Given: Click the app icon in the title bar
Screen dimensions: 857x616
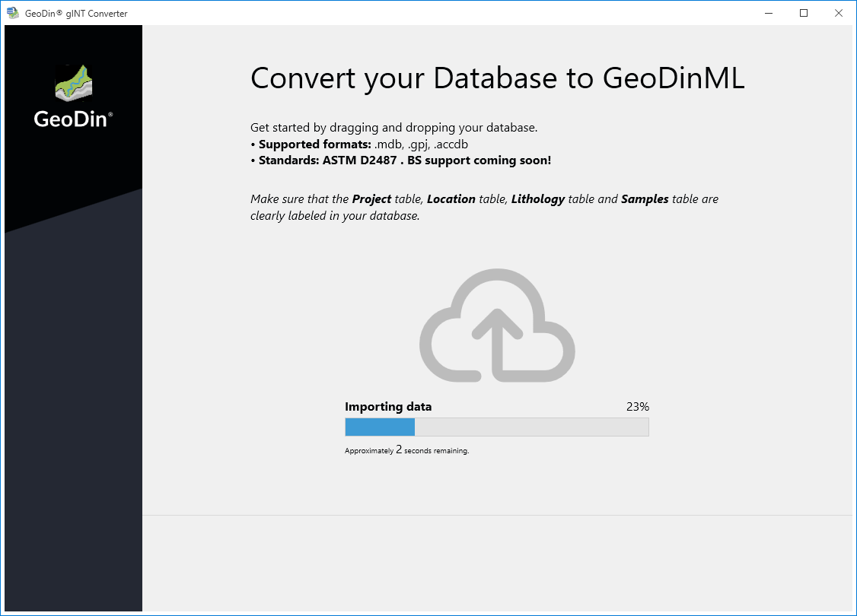Looking at the screenshot, I should [x=12, y=13].
